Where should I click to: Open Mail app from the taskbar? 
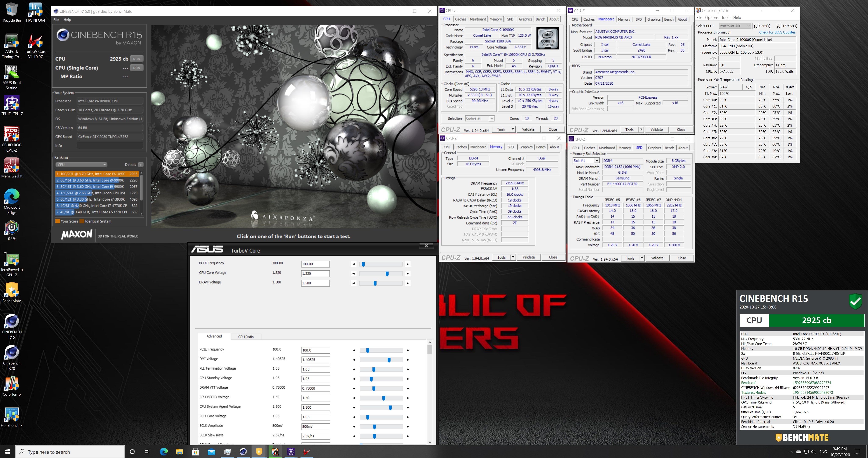pos(211,452)
